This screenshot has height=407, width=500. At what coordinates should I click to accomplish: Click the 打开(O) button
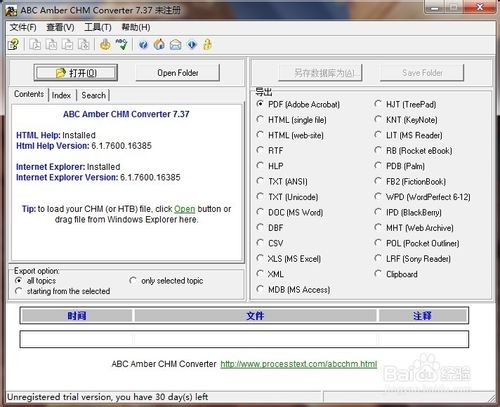pyautogui.click(x=76, y=73)
